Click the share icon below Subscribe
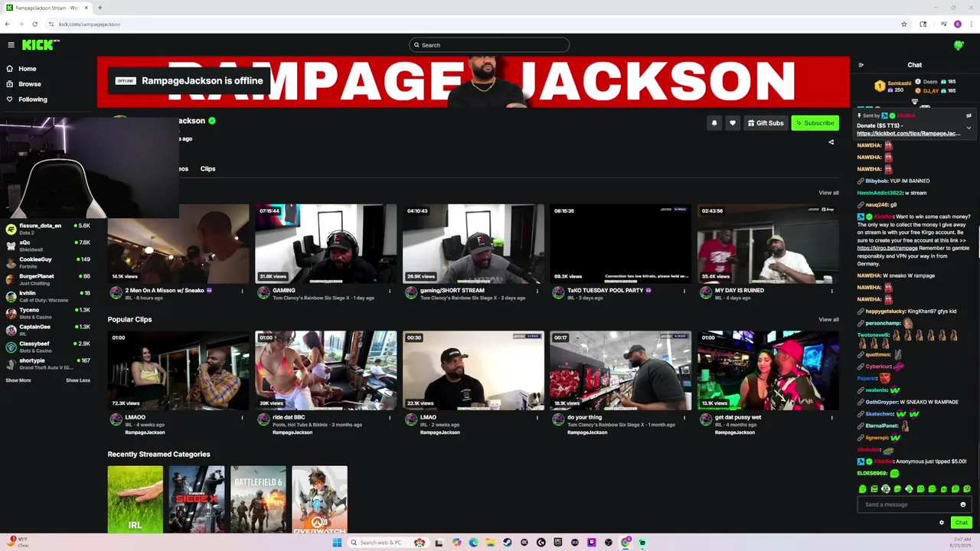 click(831, 142)
